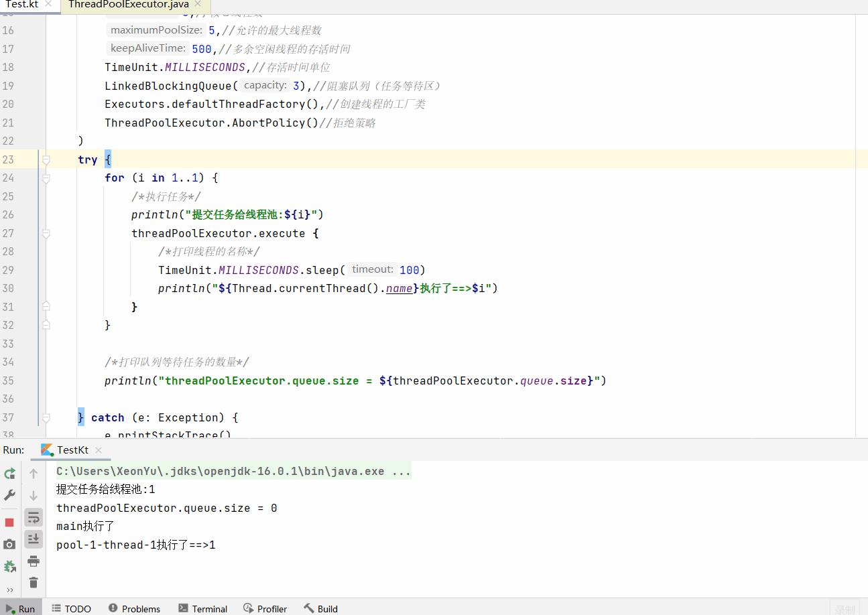This screenshot has height=615, width=868.
Task: Switch to the ThreadPoolExecutor.java editor tab
Action: pyautogui.click(x=129, y=4)
